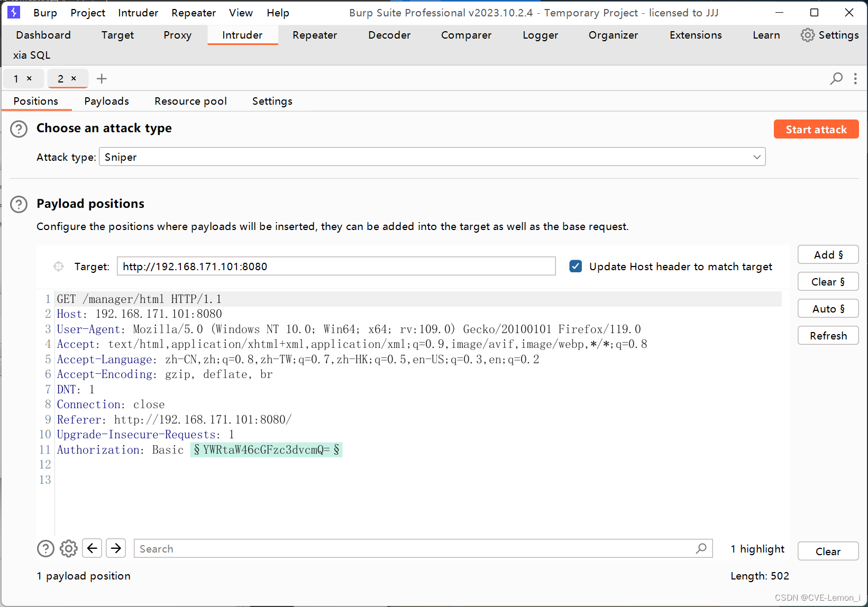Switch to the Target tab

(x=117, y=35)
